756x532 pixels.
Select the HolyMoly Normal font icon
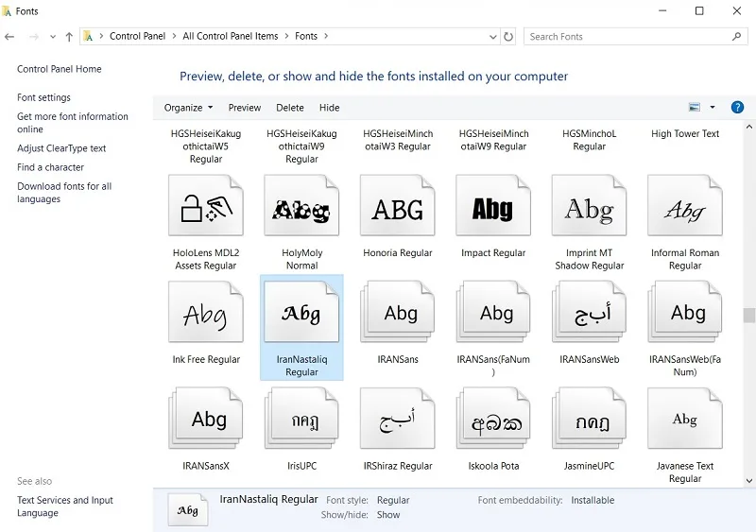(x=301, y=205)
